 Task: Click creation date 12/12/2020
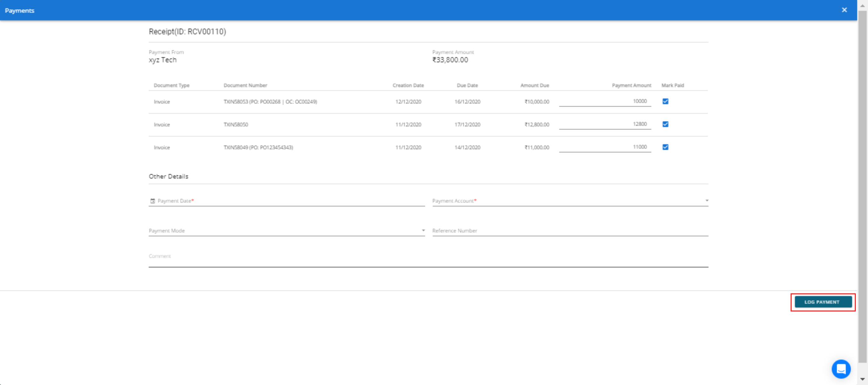pos(408,102)
